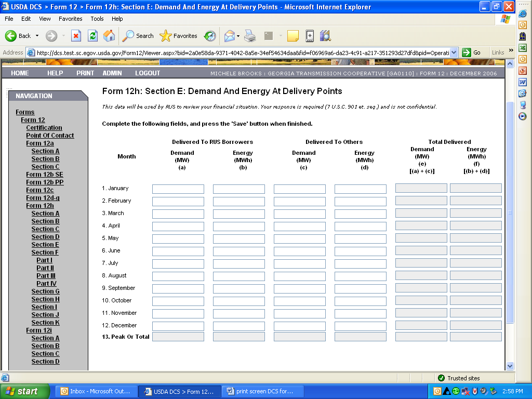This screenshot has height=399, width=532.
Task: Click January Demand (a) input field
Action: [178, 189]
